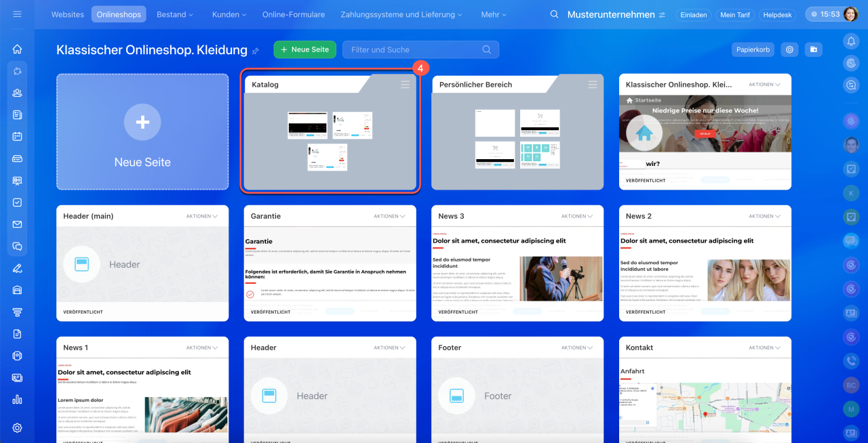The height and width of the screenshot is (443, 868).
Task: Open Persönlicher Bereich folder options menu
Action: 593,85
